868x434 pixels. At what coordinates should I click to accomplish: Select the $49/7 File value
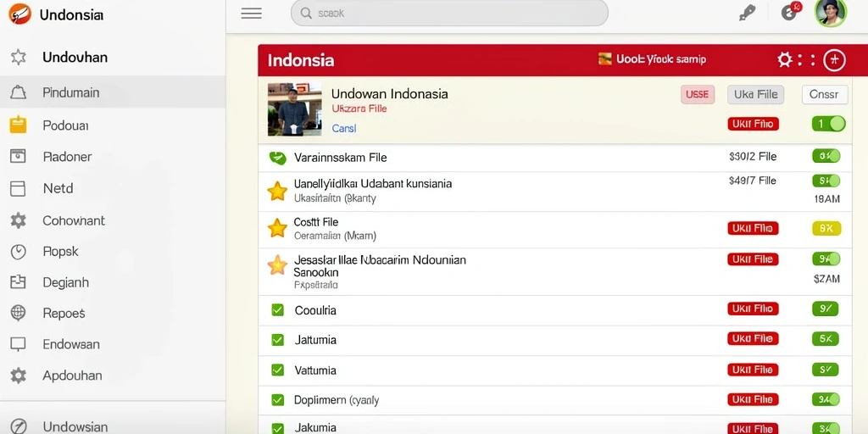coord(753,181)
